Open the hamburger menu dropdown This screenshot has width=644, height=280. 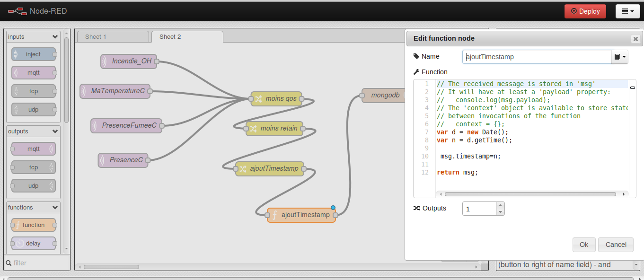click(627, 11)
